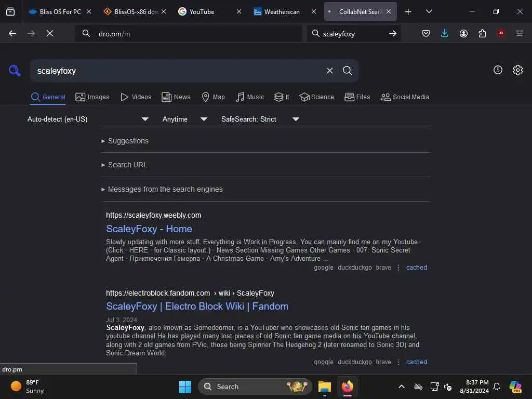Close the YouTube tab
Viewport: 532px width, 399px height.
[x=239, y=11]
